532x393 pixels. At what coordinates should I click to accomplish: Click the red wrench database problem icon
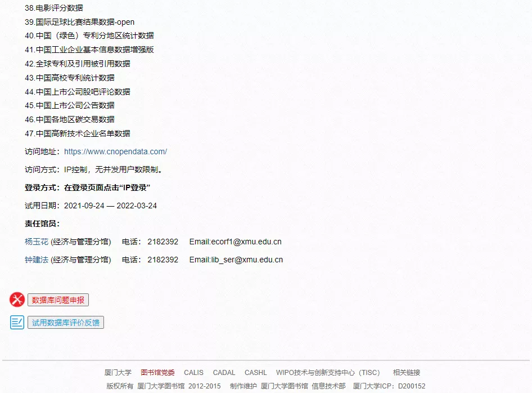17,300
